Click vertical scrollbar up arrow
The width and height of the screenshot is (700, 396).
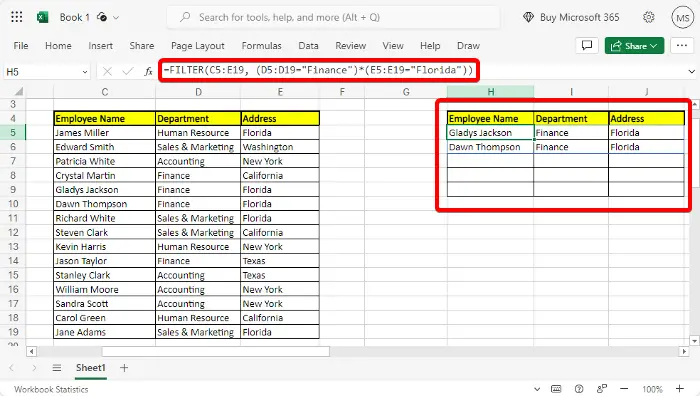point(695,104)
